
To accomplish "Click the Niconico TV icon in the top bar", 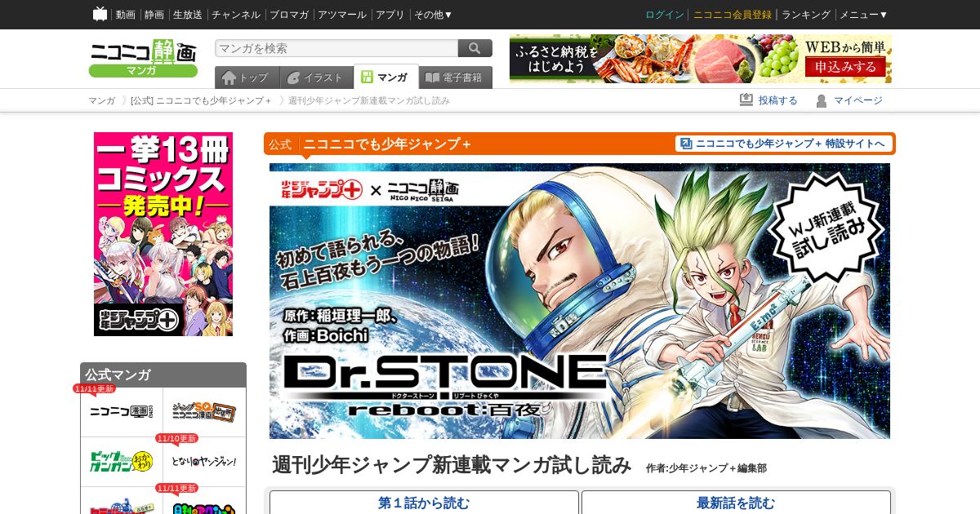I will (x=100, y=14).
